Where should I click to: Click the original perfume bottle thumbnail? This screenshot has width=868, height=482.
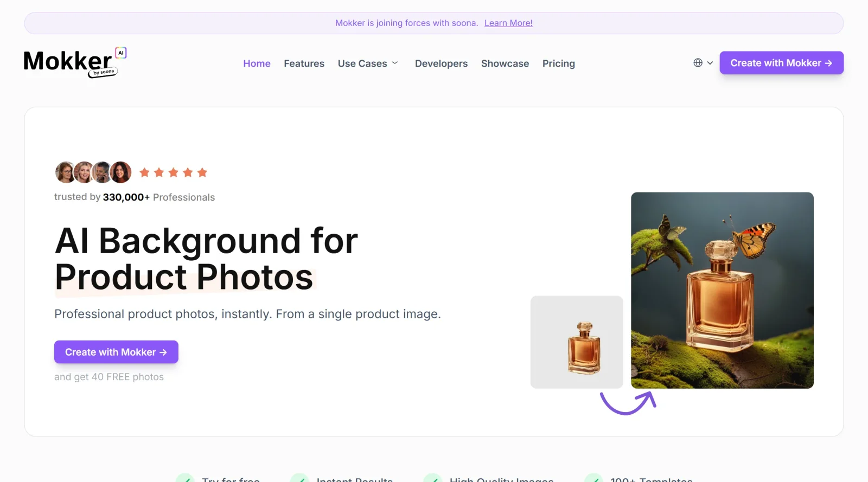(577, 342)
